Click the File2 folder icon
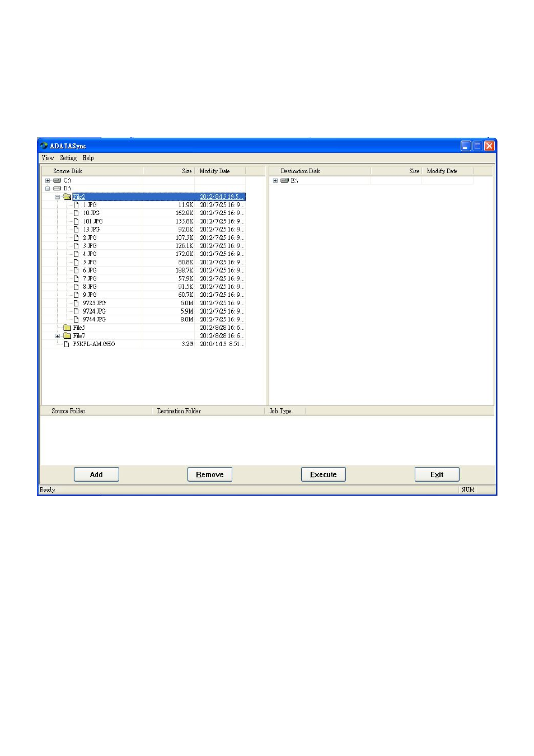The image size is (534, 756). coord(67,197)
